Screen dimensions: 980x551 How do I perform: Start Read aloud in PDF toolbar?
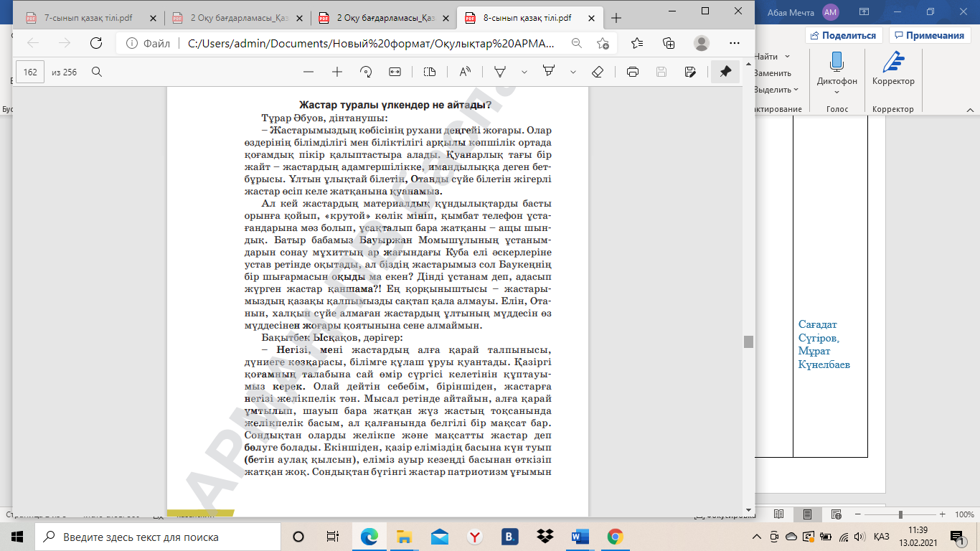[465, 72]
